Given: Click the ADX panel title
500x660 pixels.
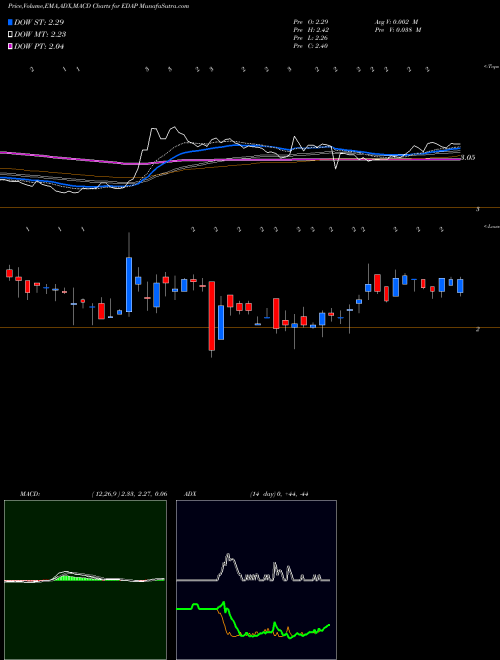Looking at the screenshot, I should [190, 494].
